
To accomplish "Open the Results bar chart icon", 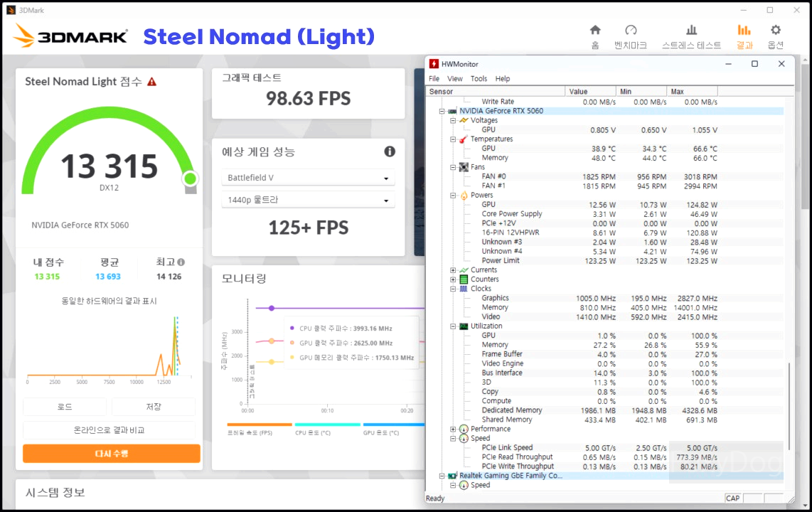I will (x=744, y=30).
